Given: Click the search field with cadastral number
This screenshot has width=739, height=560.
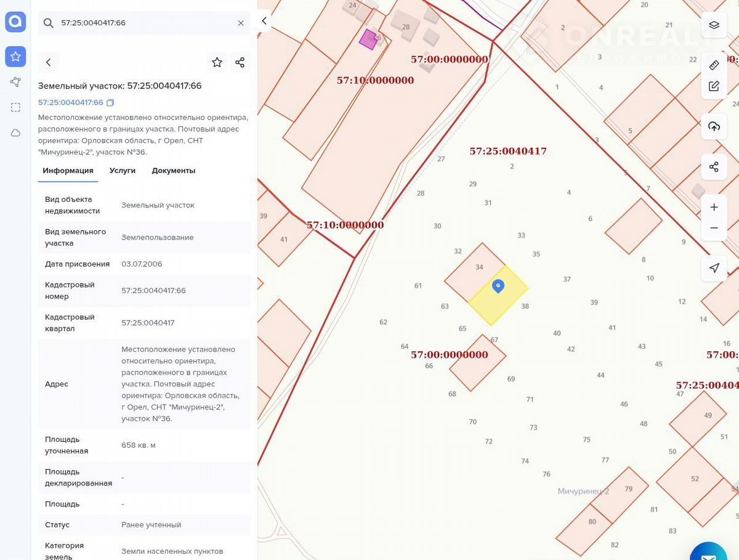Looking at the screenshot, I should tap(145, 23).
